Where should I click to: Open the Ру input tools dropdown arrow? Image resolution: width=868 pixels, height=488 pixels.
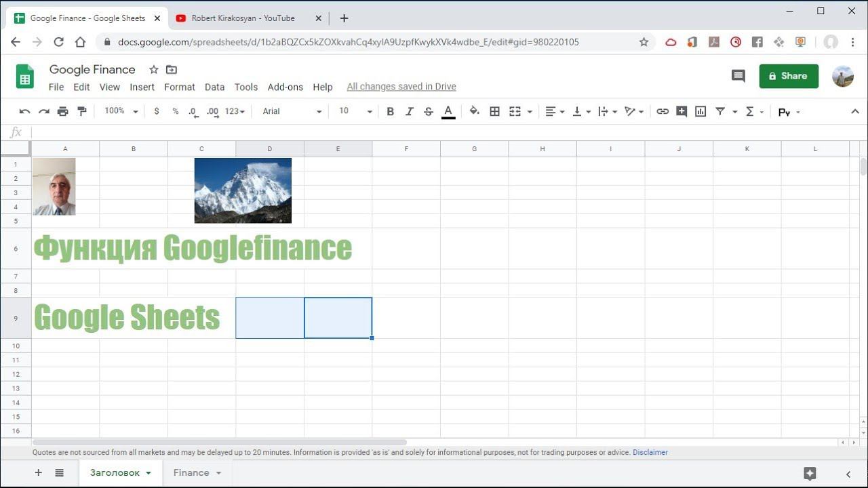[798, 112]
